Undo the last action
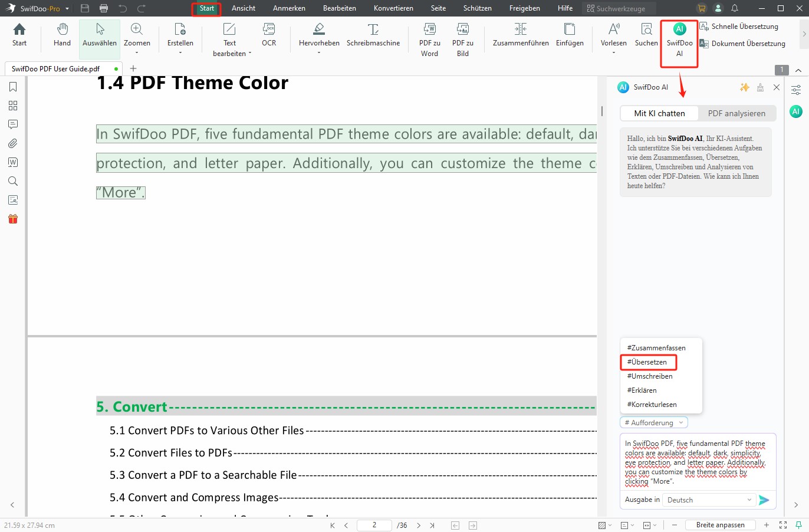Image resolution: width=809 pixels, height=532 pixels. point(123,8)
